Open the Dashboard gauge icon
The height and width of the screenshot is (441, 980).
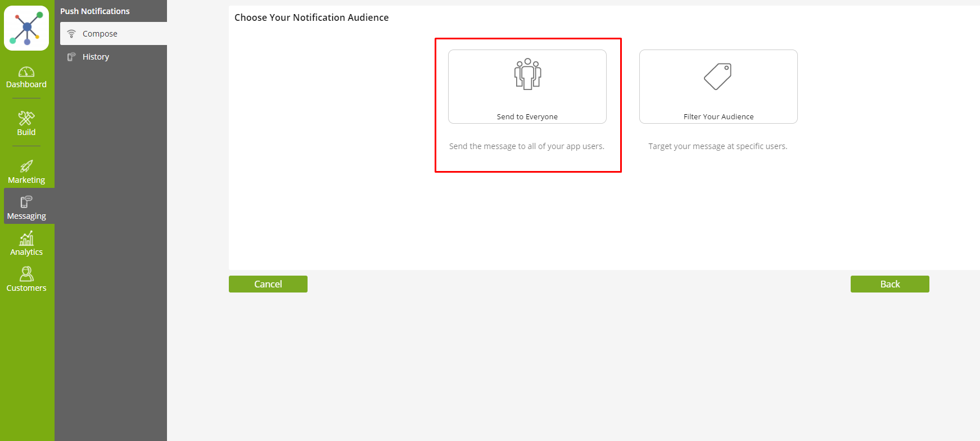(x=26, y=71)
